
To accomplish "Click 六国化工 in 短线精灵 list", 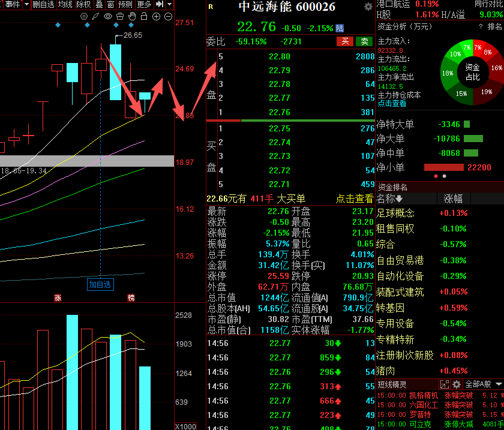I will (424, 405).
